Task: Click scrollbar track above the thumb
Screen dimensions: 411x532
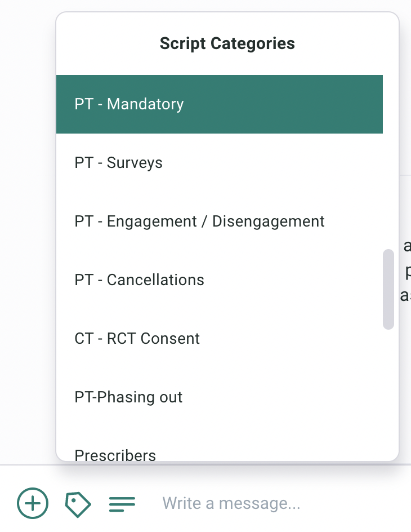Action: pyautogui.click(x=388, y=162)
